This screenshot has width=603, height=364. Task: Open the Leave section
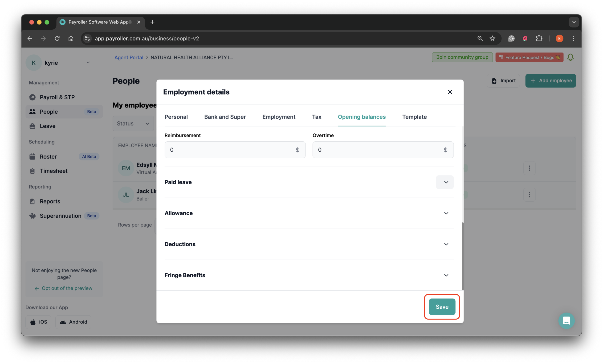point(48,126)
